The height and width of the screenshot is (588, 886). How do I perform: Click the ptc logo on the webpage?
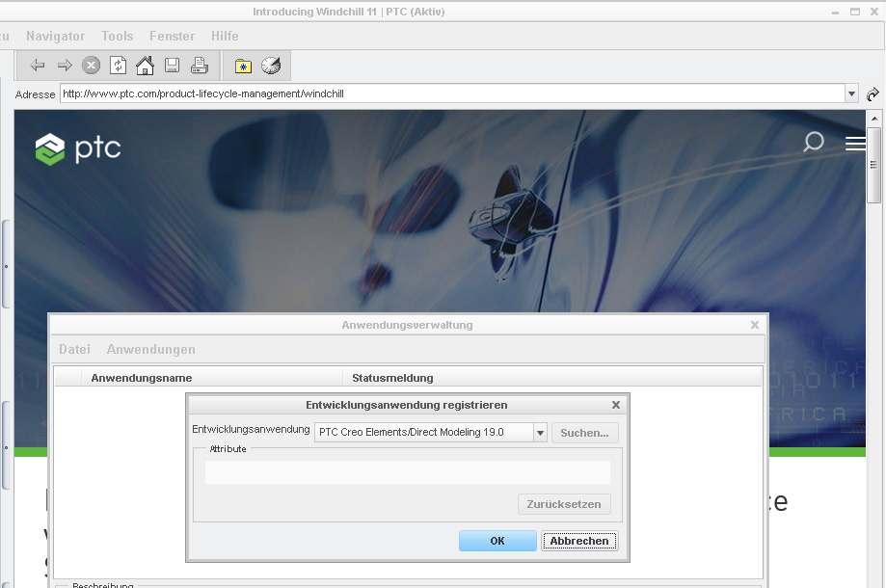point(78,149)
